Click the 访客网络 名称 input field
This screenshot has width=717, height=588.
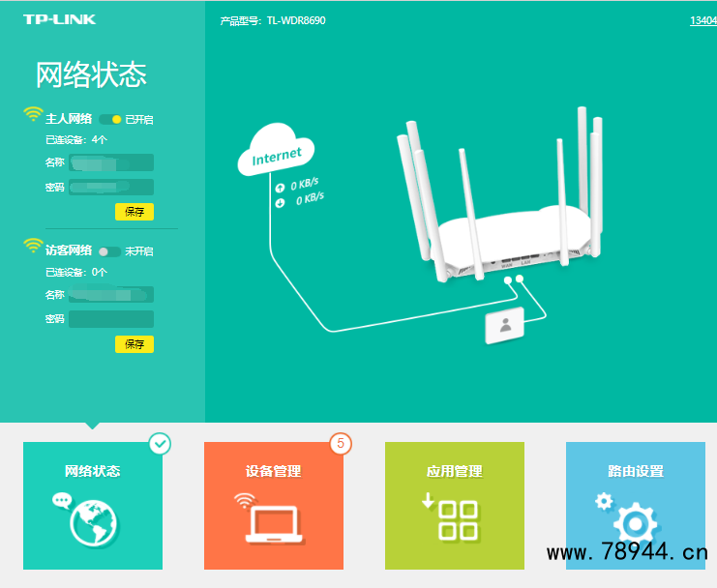point(110,295)
